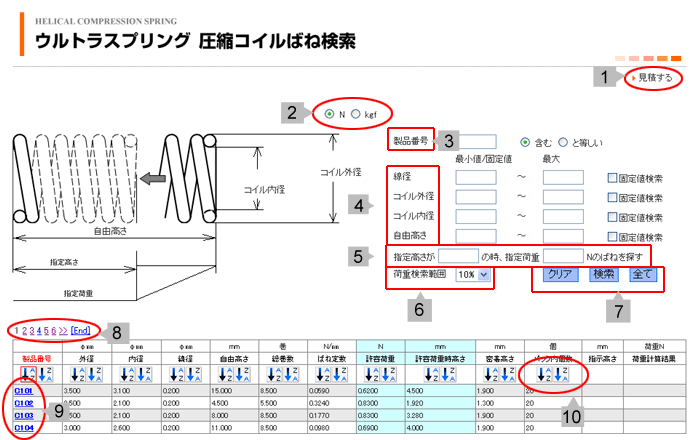700x440 pixels.
Task: Sort 製品番号 column ascending A-Z
Action: coord(28,374)
